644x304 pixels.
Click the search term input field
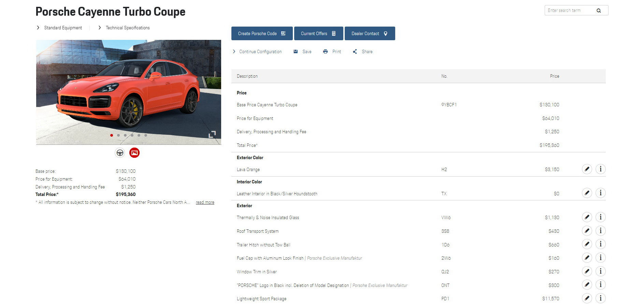(569, 11)
